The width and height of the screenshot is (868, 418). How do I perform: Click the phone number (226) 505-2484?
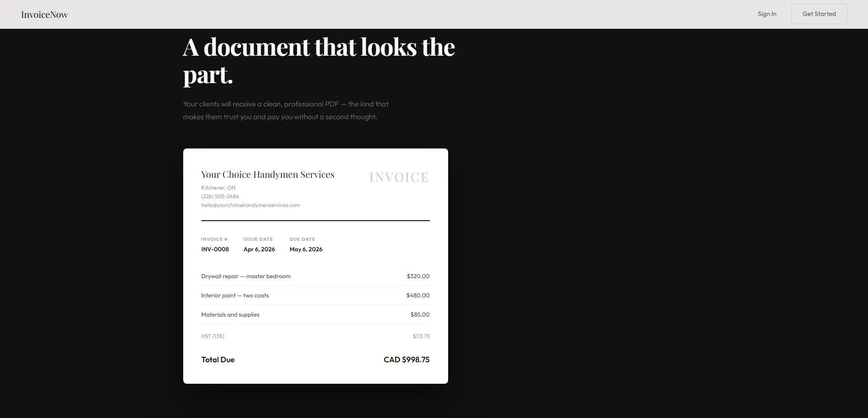(x=220, y=196)
